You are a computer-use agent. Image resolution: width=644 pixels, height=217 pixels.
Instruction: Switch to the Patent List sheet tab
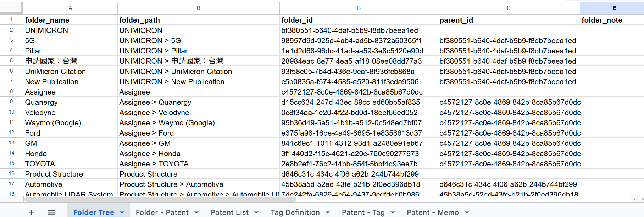(x=229, y=212)
